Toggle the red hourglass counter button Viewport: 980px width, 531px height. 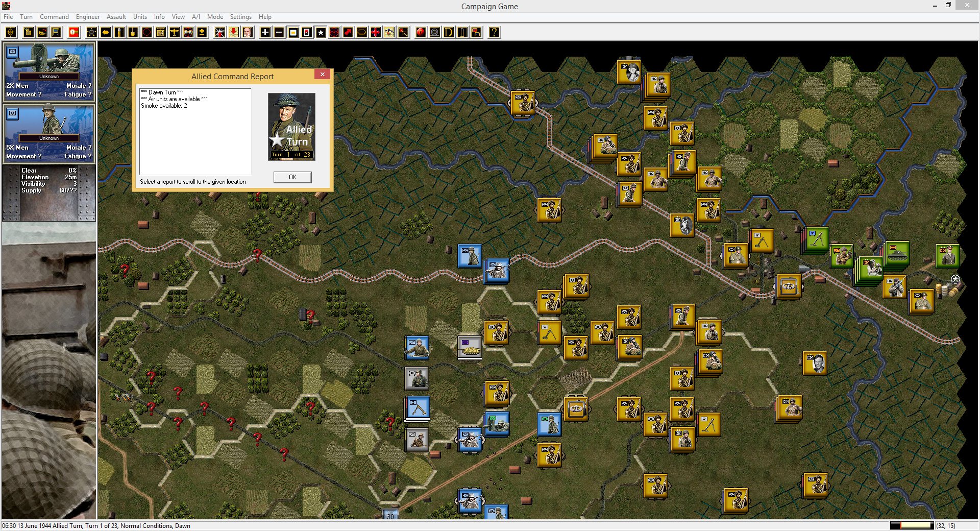[307, 32]
